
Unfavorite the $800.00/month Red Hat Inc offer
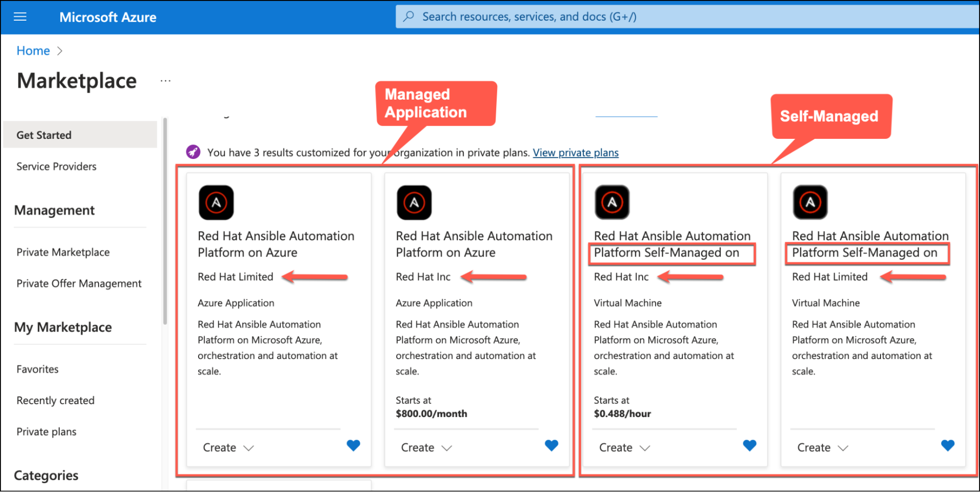click(x=552, y=445)
